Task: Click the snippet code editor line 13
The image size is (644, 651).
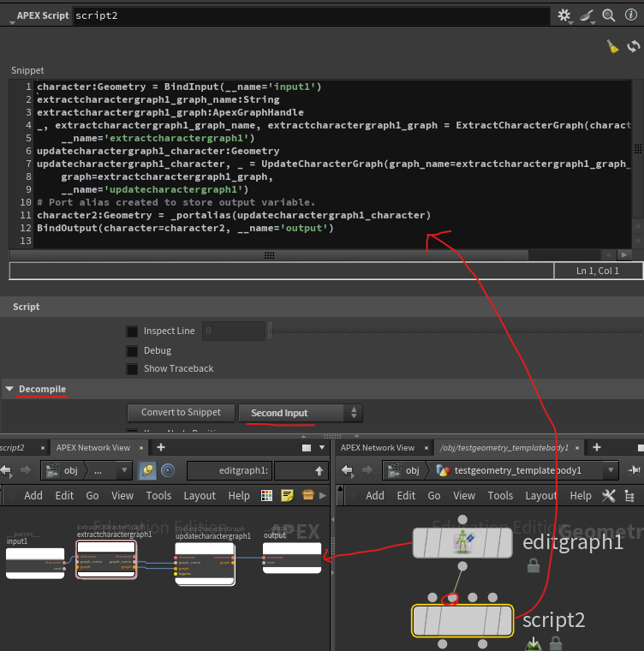Action: coord(332,241)
